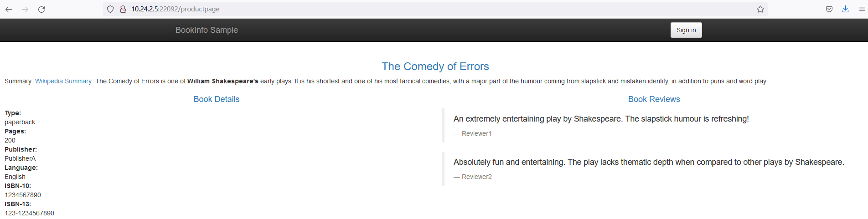
Task: Click the Book Details heading
Action: click(x=217, y=99)
